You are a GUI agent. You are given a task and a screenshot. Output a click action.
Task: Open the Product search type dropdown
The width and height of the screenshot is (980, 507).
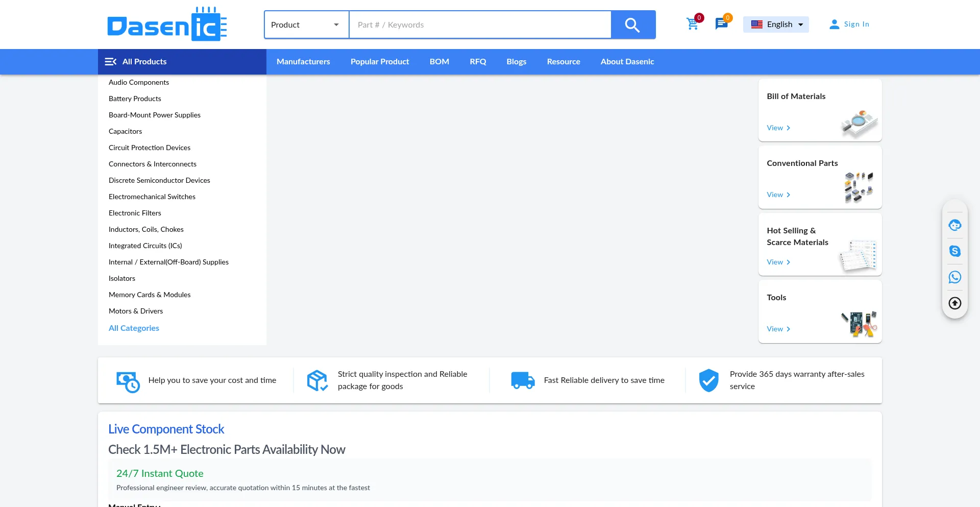pos(306,25)
